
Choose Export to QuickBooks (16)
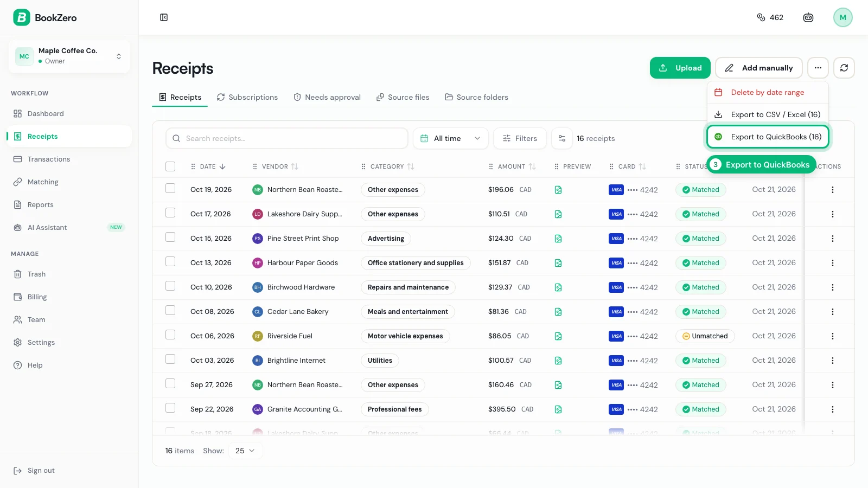(768, 137)
